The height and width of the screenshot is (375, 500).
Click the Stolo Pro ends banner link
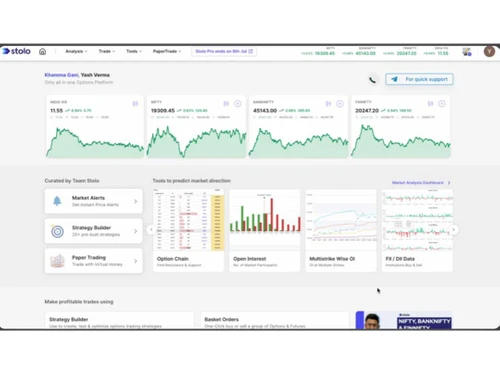point(224,51)
